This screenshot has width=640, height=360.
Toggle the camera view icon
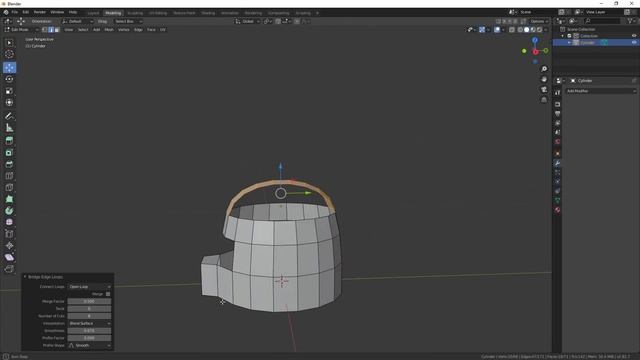pyautogui.click(x=544, y=89)
